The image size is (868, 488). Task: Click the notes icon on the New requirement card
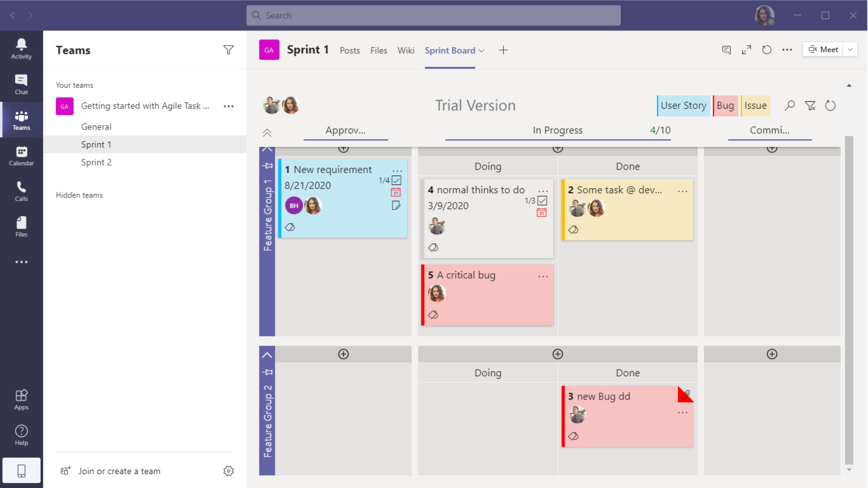(397, 205)
